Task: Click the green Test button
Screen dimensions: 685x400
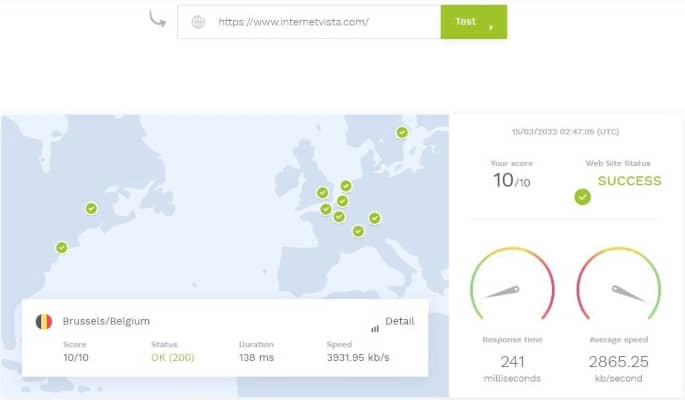Action: pyautogui.click(x=474, y=22)
